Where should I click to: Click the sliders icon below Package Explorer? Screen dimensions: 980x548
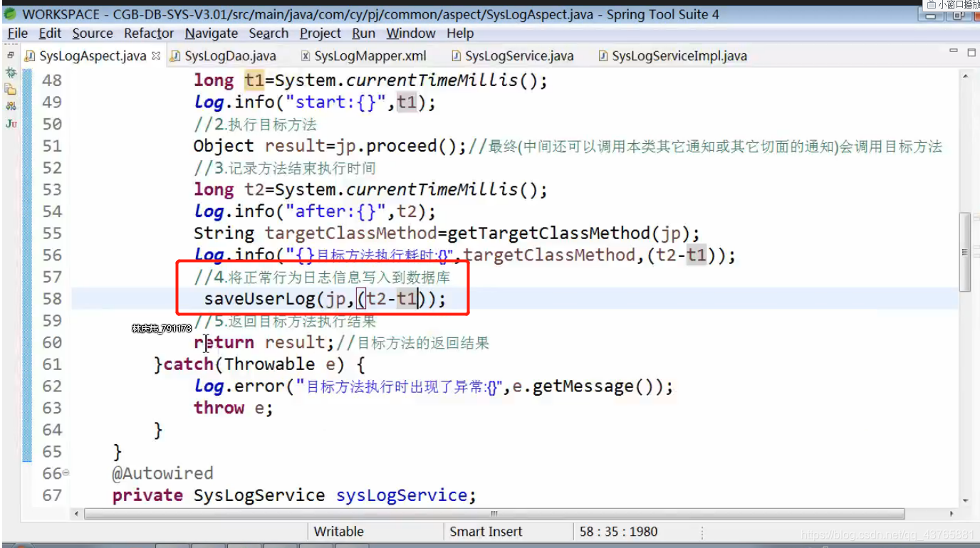click(11, 106)
